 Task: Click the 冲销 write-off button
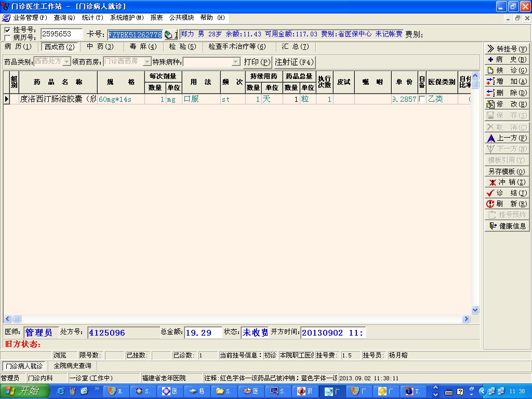pos(507,182)
